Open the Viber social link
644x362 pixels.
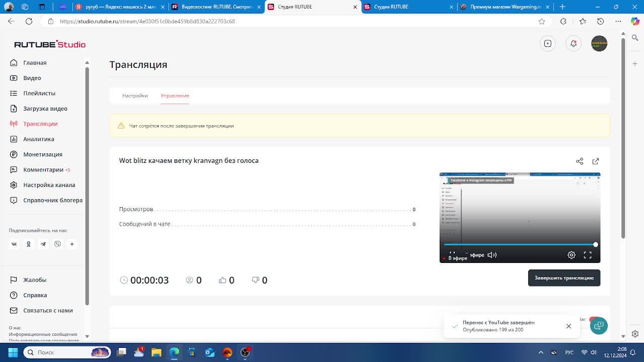(58, 244)
